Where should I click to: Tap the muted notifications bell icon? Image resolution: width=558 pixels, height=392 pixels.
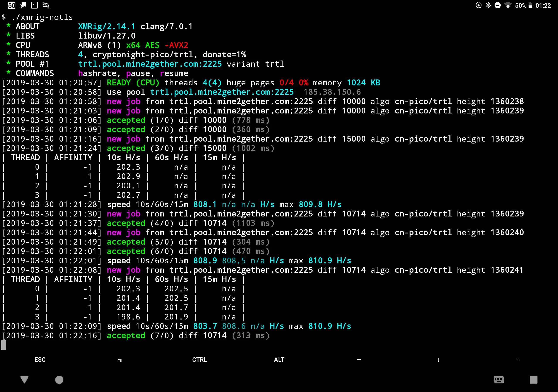tap(46, 5)
